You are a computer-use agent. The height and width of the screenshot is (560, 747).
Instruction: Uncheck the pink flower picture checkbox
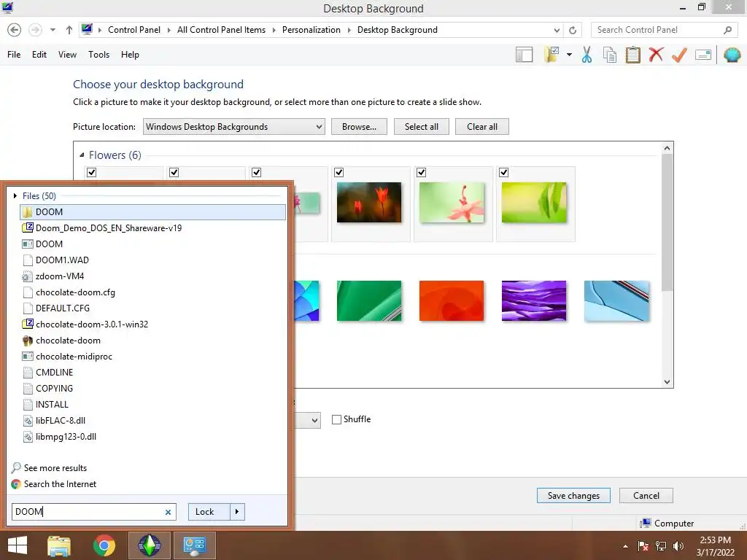click(421, 172)
